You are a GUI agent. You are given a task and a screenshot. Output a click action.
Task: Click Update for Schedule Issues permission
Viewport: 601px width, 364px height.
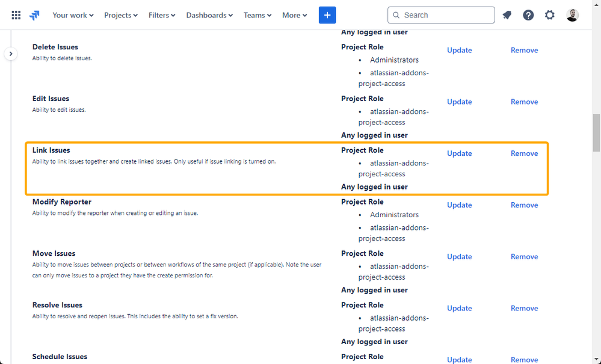coord(459,360)
